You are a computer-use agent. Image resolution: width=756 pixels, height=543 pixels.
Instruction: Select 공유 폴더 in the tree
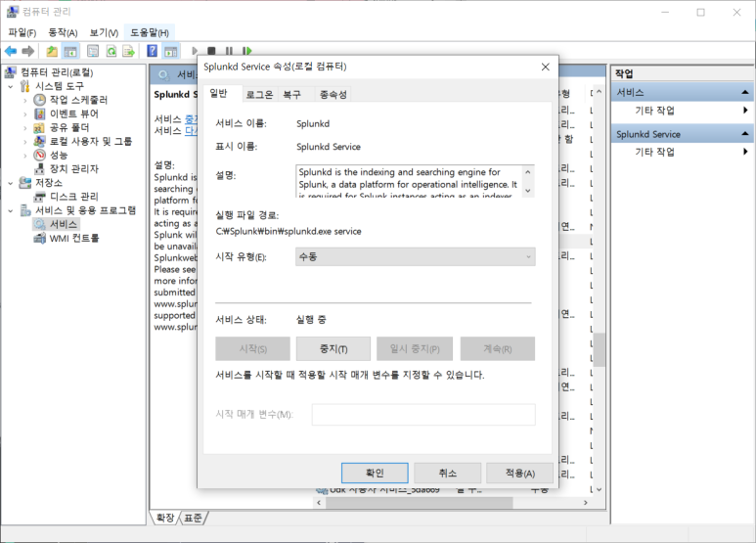[69, 127]
